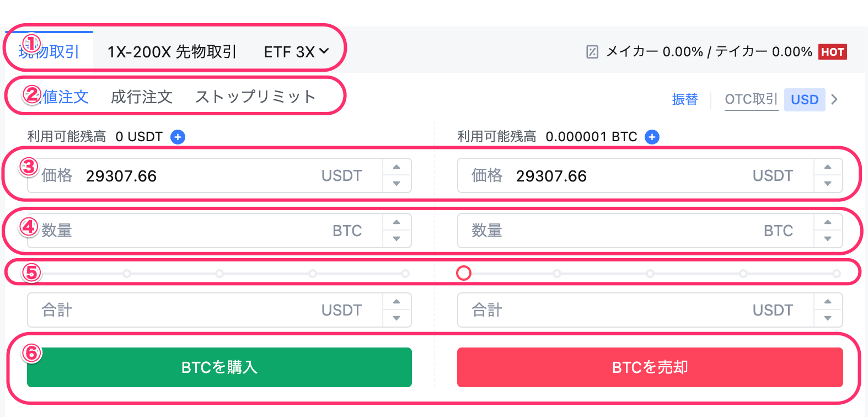Switch to 1X-200X 先物取引 tab
The image size is (868, 417).
pyautogui.click(x=172, y=52)
